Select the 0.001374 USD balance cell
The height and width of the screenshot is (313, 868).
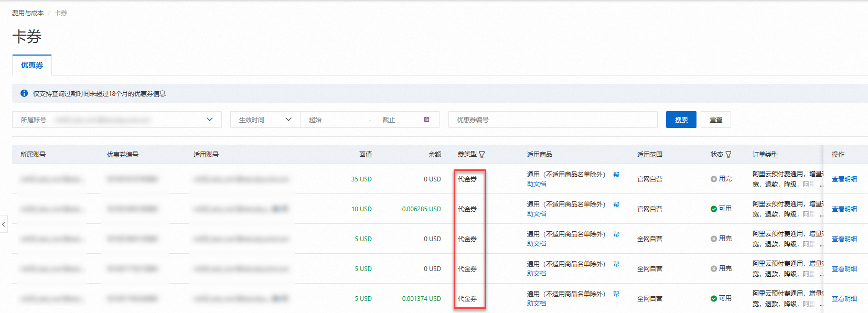tap(422, 298)
